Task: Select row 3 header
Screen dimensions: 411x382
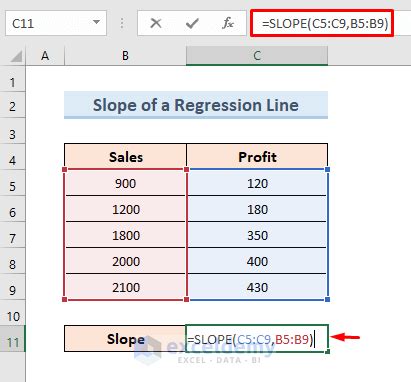Action: [12, 131]
